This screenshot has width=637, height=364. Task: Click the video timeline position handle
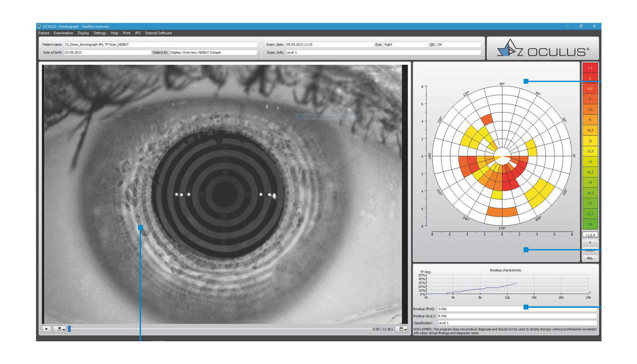(x=69, y=329)
